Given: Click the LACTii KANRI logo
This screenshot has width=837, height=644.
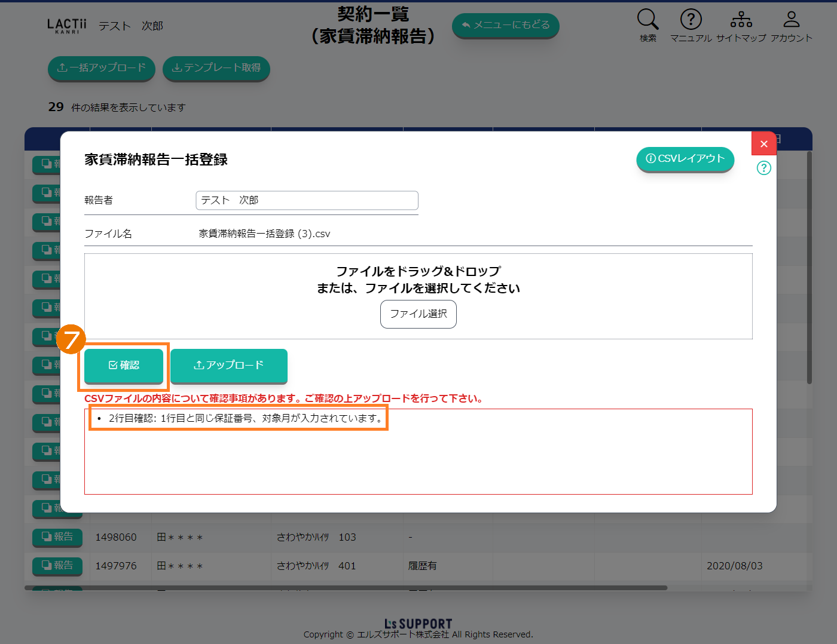Looking at the screenshot, I should (x=67, y=26).
